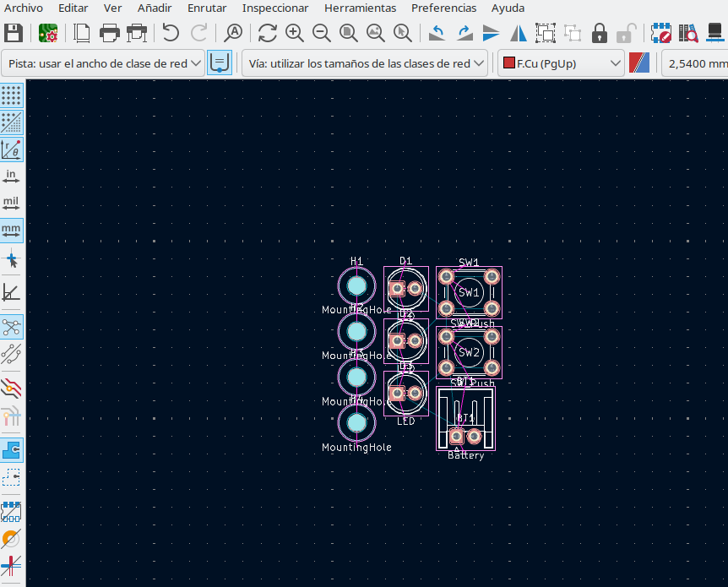Expand the via size 'Vía' dropdown
Image resolution: width=728 pixels, height=587 pixels.
click(365, 63)
